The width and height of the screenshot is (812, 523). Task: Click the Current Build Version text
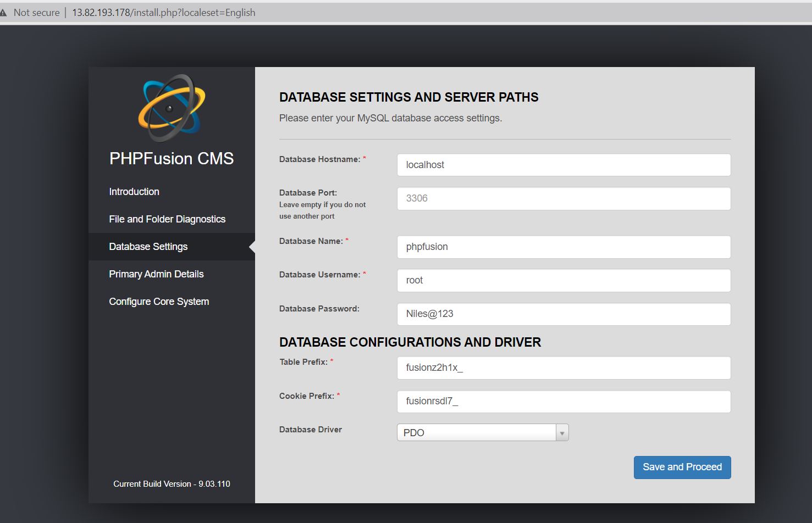(172, 484)
